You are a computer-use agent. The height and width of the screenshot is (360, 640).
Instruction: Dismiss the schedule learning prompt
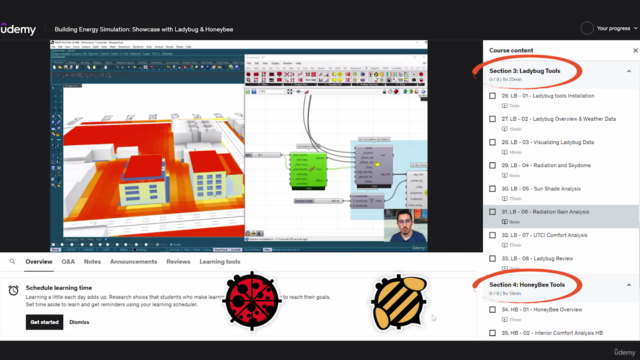79,322
